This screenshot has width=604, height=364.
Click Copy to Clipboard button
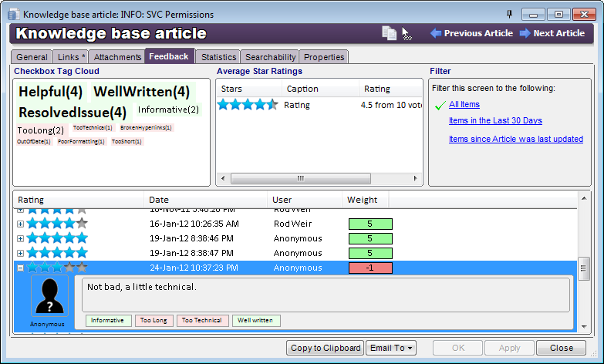[325, 348]
